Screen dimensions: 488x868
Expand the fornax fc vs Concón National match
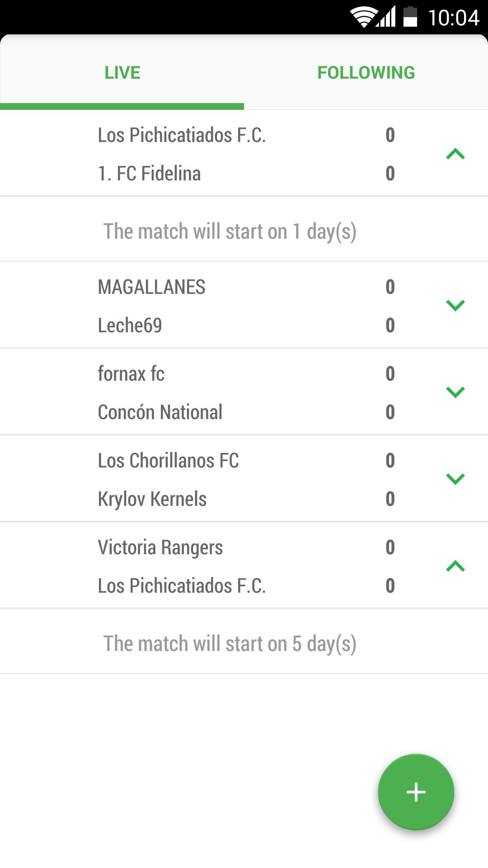point(456,392)
